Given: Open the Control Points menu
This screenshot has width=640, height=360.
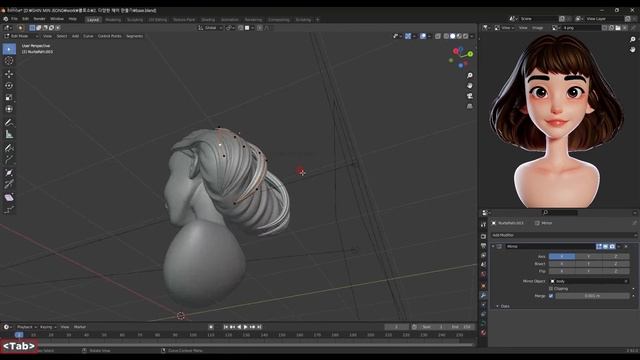Looking at the screenshot, I should 109,36.
